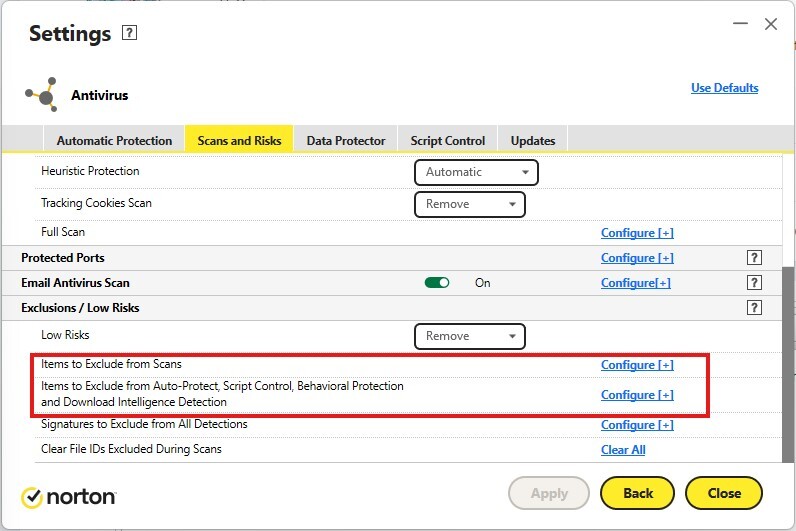Open the Low Risks dropdown
This screenshot has height=531, width=796.
tap(470, 336)
